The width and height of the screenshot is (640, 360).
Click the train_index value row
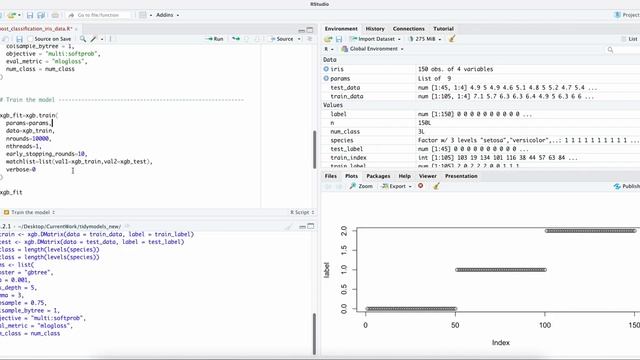tap(481, 158)
